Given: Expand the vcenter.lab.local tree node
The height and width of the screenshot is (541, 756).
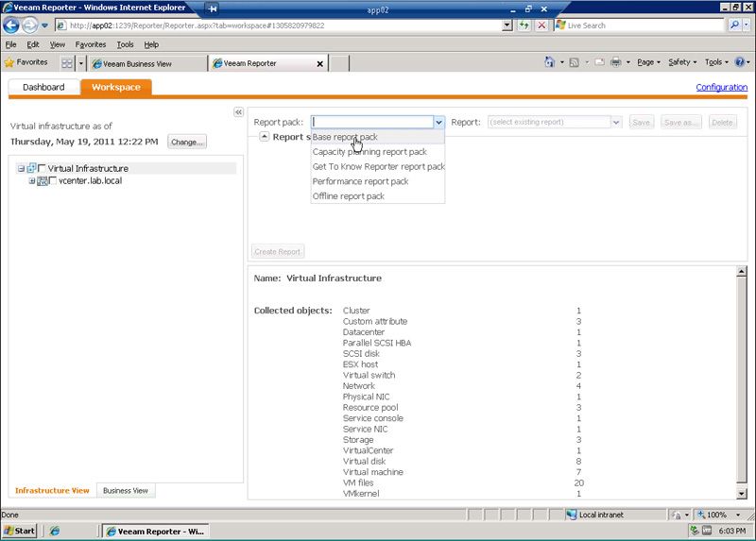Looking at the screenshot, I should point(32,180).
